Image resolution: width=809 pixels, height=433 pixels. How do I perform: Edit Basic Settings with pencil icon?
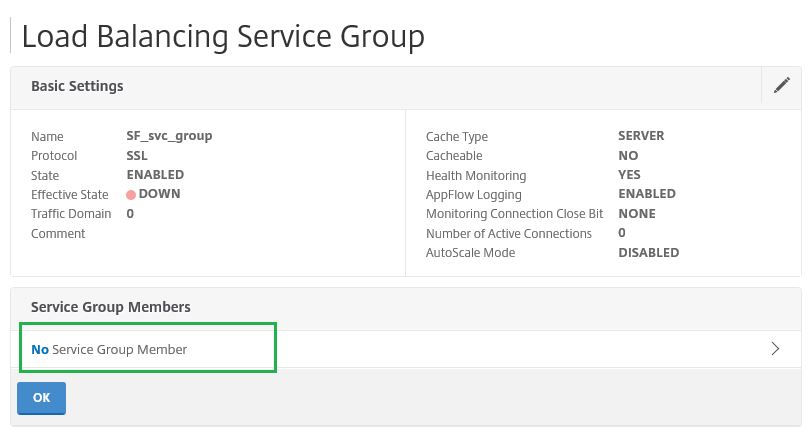click(782, 85)
